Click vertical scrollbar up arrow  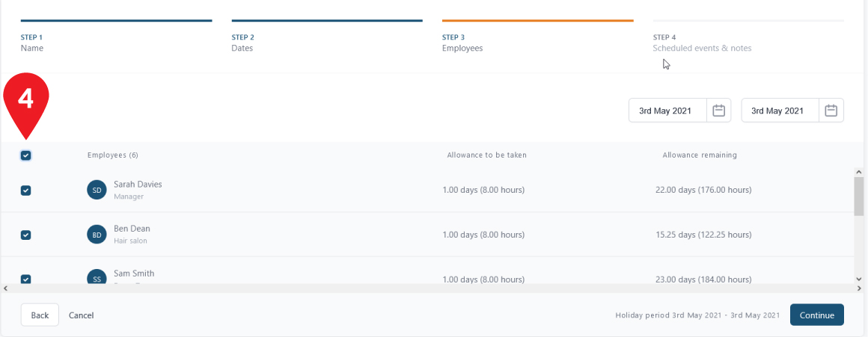point(858,171)
